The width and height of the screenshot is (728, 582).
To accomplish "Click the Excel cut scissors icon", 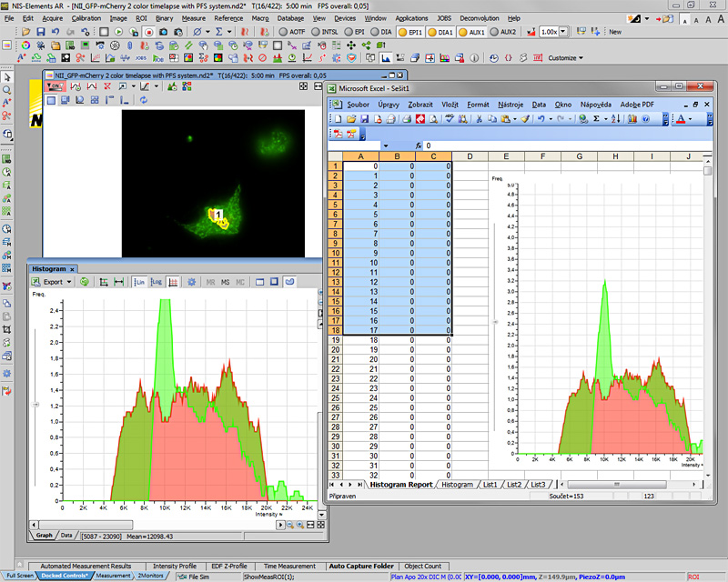I will [x=480, y=119].
